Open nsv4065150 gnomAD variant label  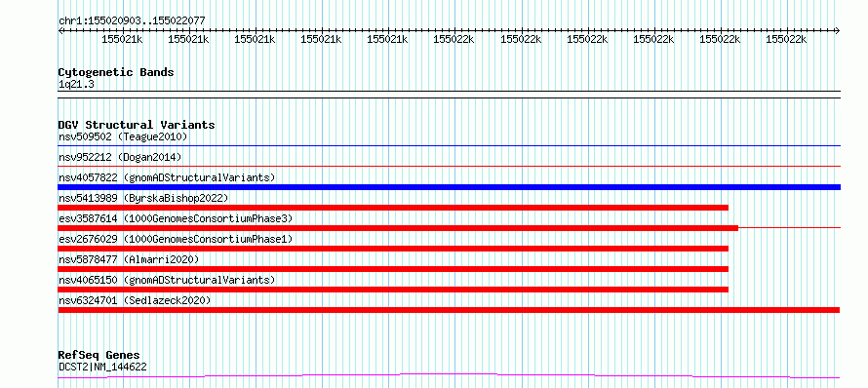(x=167, y=280)
